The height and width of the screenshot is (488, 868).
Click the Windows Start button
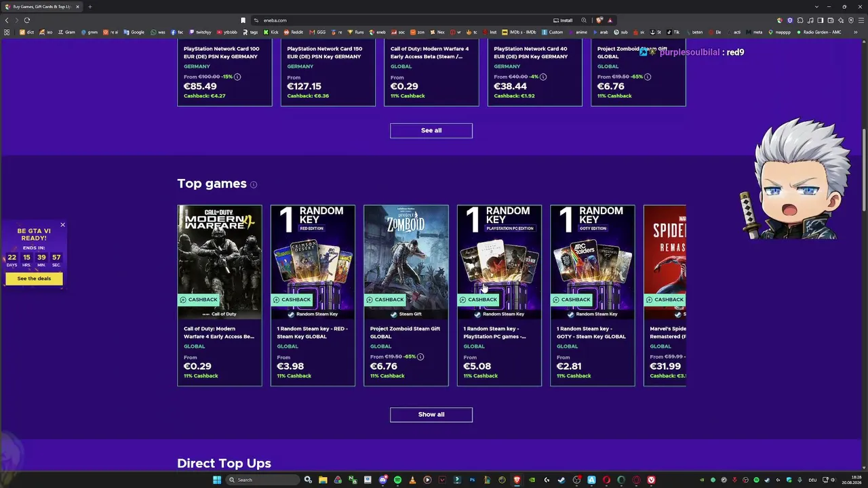click(x=217, y=480)
